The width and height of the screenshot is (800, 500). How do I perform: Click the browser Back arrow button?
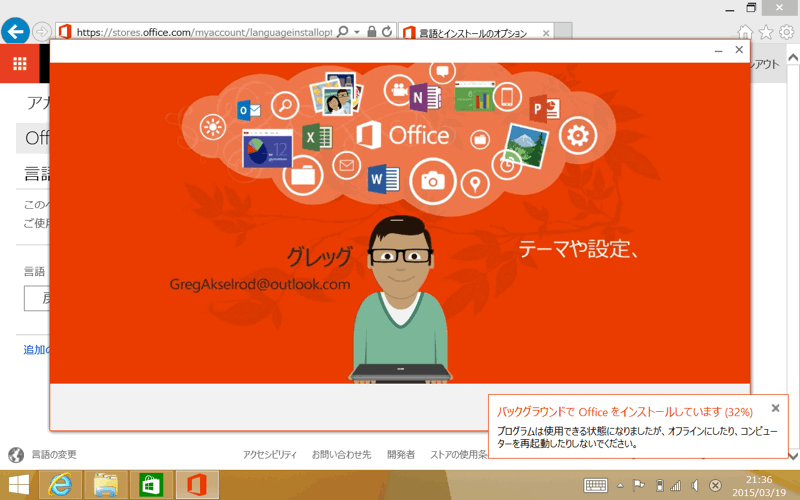point(15,32)
